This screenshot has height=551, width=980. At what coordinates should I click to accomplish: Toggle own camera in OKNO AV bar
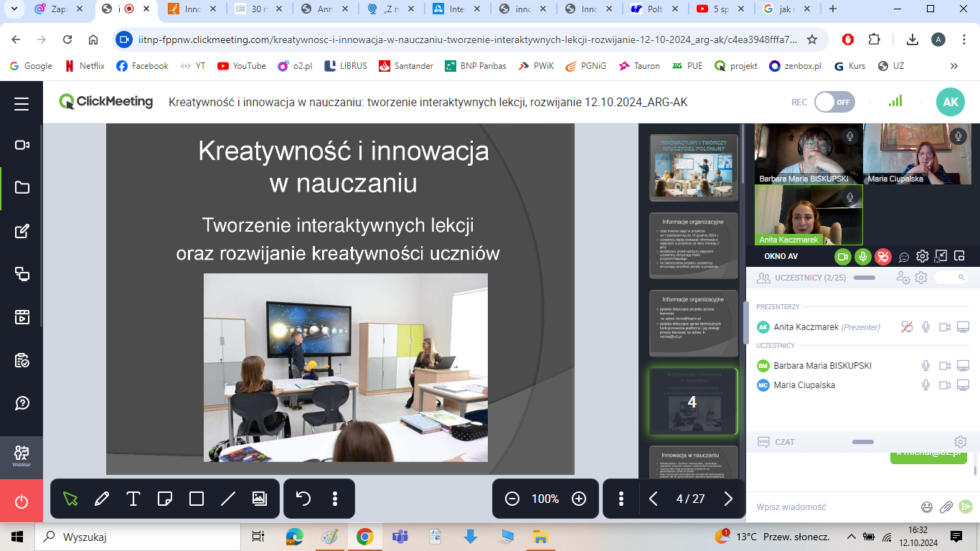(843, 257)
